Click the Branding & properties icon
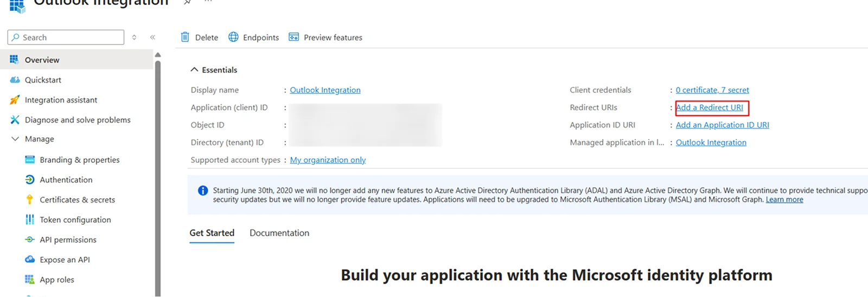The width and height of the screenshot is (868, 297). coord(30,160)
